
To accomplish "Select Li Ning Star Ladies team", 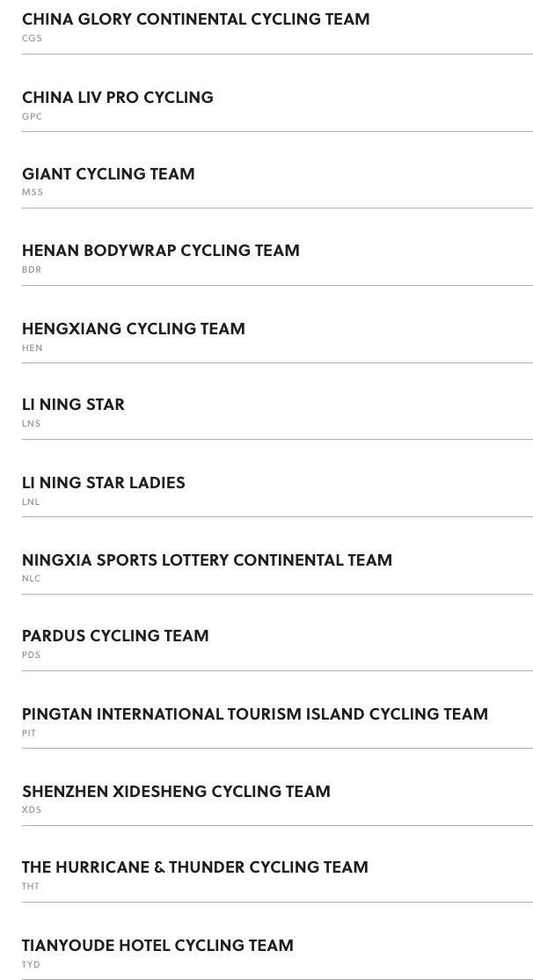I will (103, 483).
